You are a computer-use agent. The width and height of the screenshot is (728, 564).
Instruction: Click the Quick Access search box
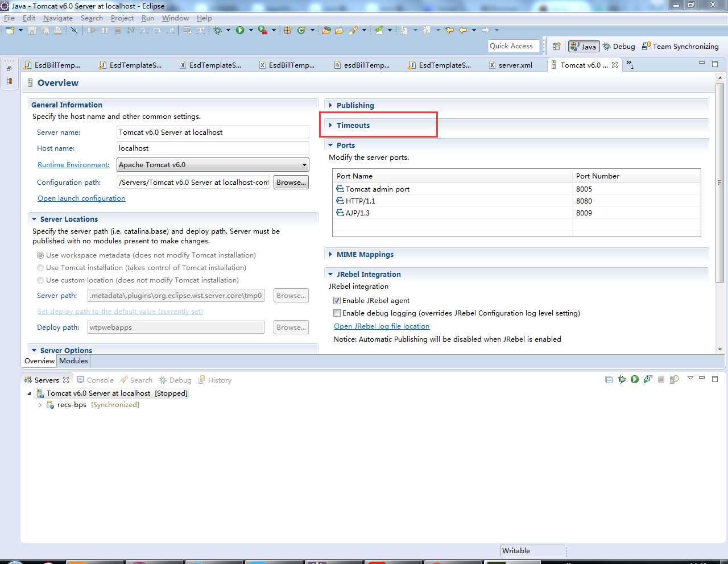[x=514, y=46]
